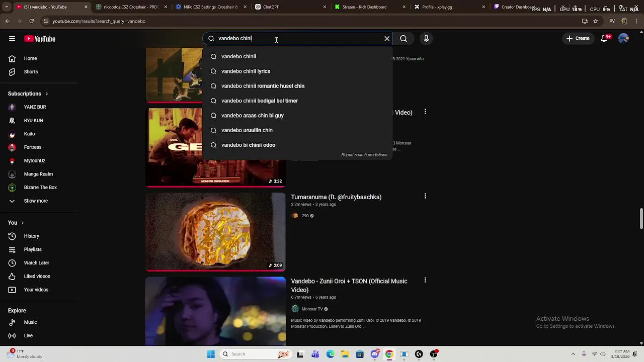Click the YouTube logo
Screen dimensions: 644x362
tap(40, 39)
